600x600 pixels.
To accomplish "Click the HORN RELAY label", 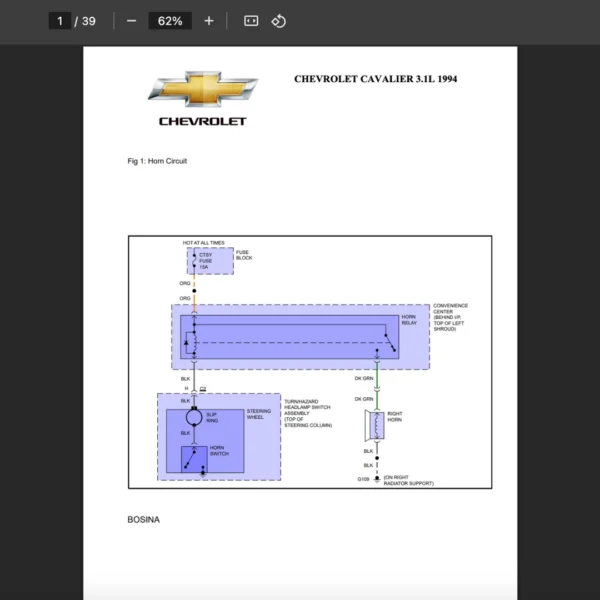I will point(408,320).
